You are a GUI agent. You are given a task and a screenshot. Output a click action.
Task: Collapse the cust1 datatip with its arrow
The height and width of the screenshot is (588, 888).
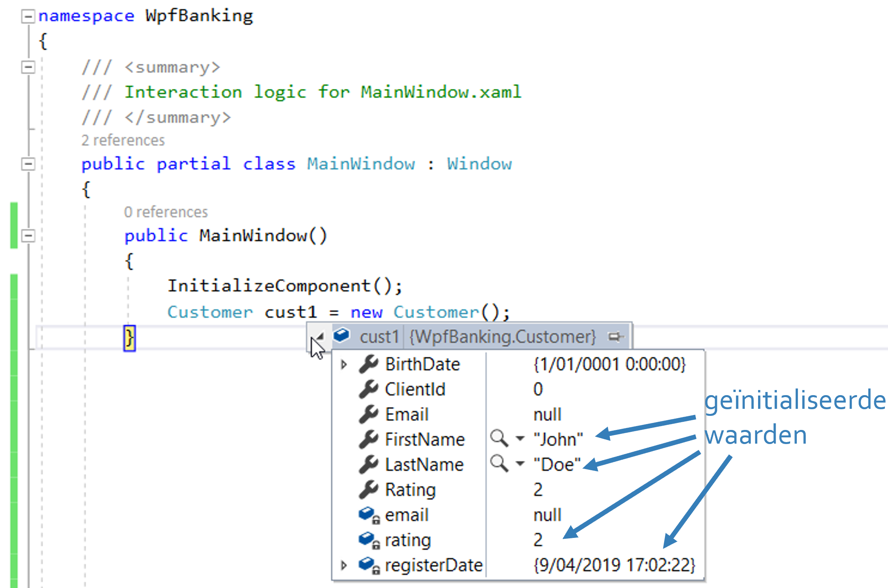[320, 336]
